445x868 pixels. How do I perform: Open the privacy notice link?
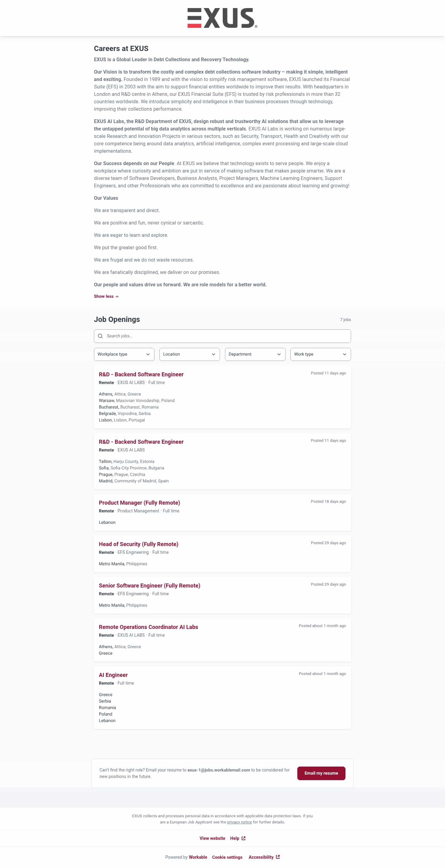pos(239,822)
